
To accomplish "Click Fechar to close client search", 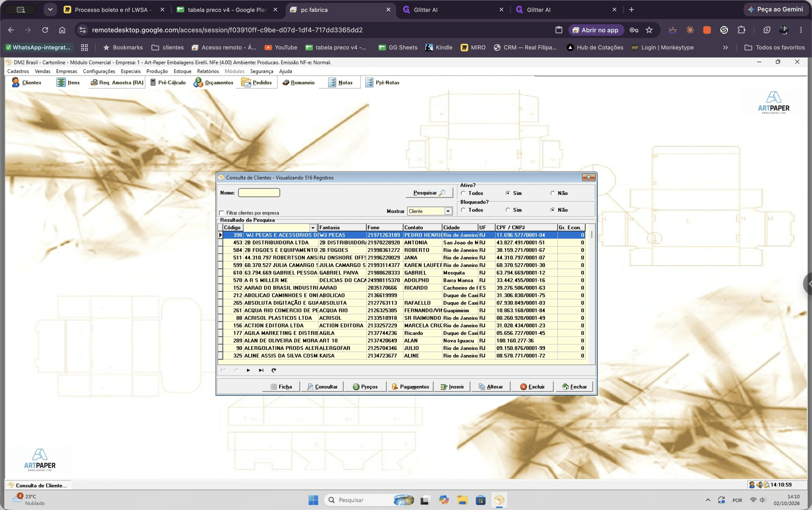I will pos(574,387).
